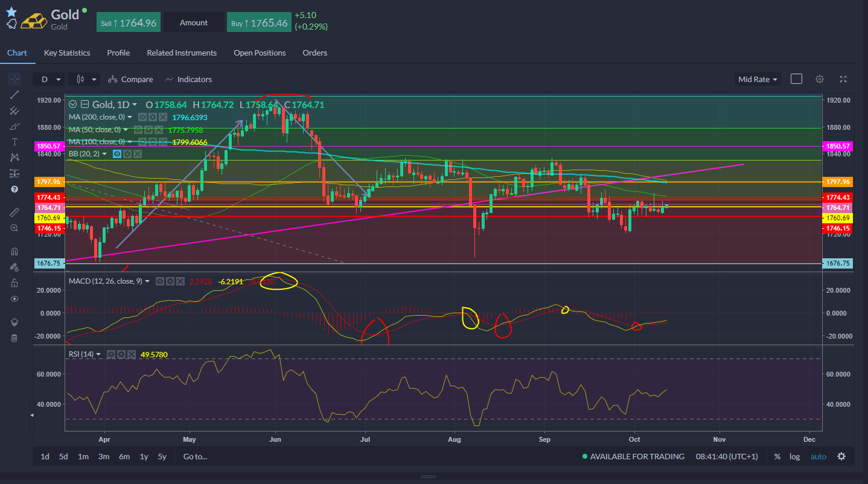Toggle log scale on the chart
Screen dimensions: 868x484
point(794,457)
